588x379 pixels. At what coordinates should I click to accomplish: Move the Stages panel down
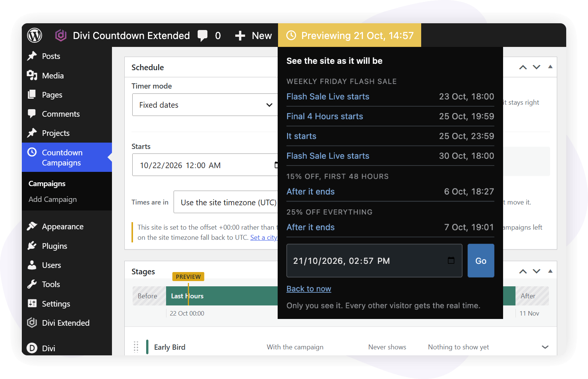537,271
